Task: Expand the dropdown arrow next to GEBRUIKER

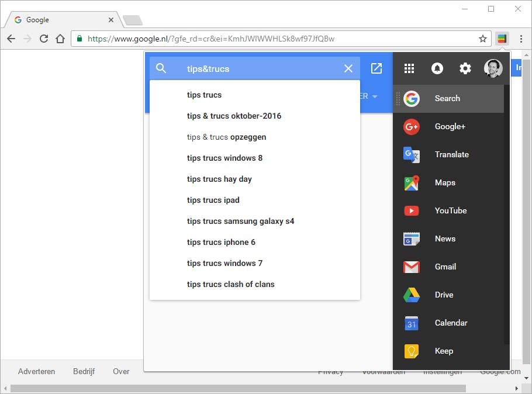Action: 374,96
